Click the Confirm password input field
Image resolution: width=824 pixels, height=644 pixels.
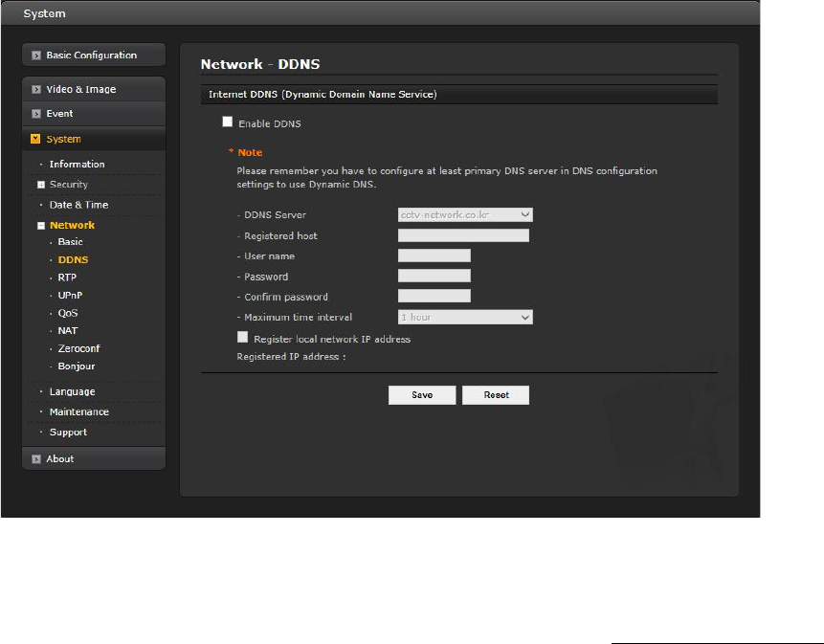(434, 296)
